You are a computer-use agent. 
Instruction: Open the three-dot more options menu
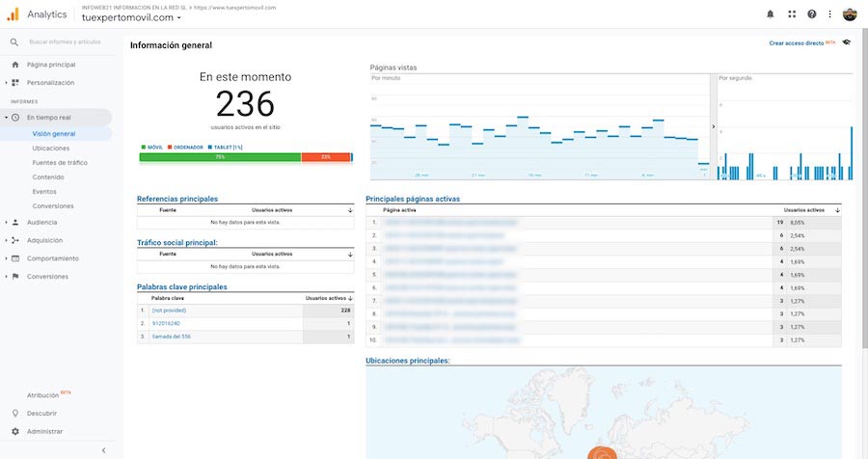pyautogui.click(x=830, y=13)
